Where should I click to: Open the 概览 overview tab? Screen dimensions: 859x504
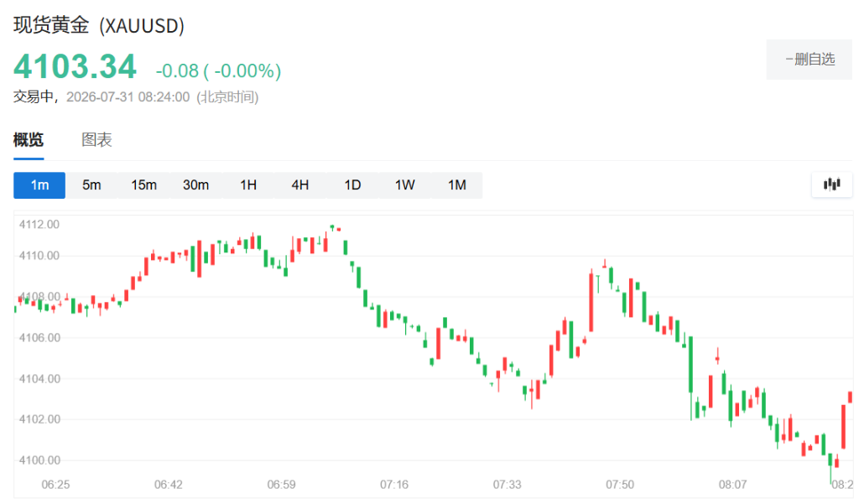pos(29,140)
